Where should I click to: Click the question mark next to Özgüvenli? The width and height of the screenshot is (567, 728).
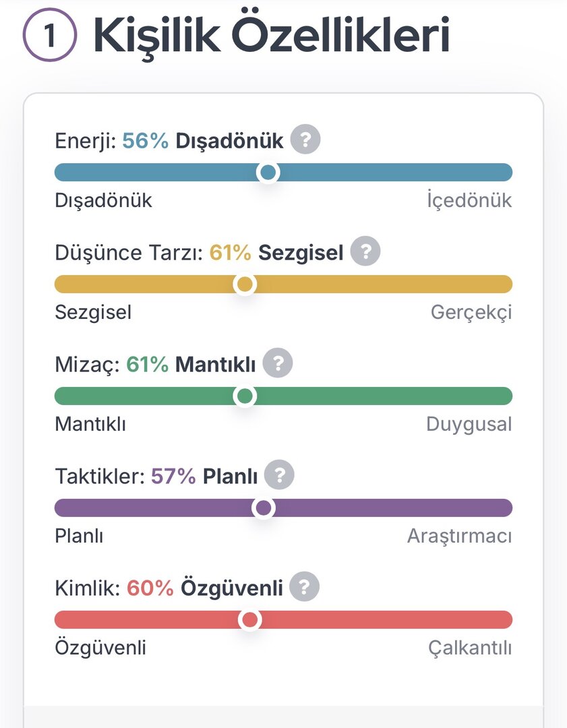(304, 587)
